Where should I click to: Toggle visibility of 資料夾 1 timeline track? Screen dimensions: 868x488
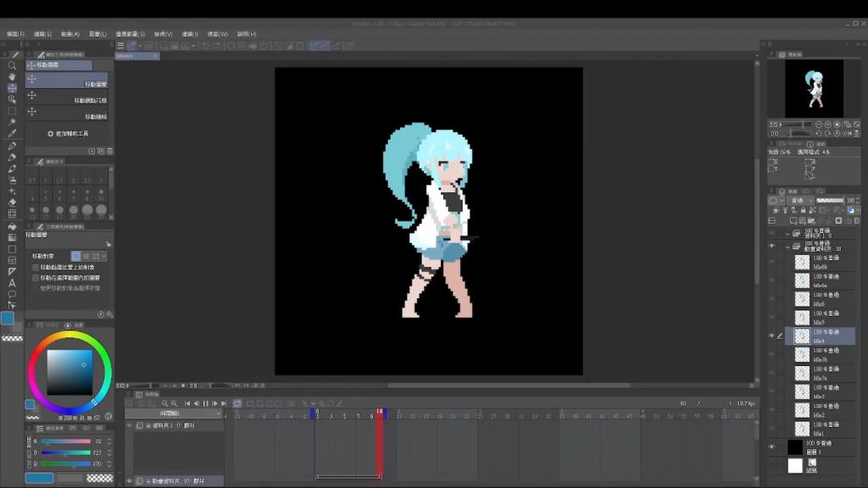(129, 425)
